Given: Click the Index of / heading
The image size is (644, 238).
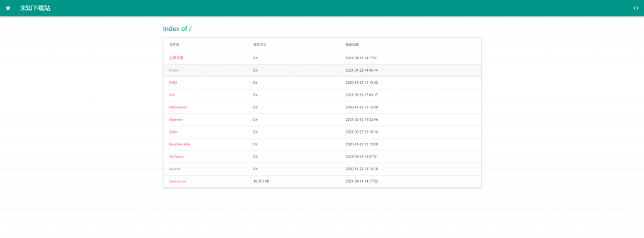Looking at the screenshot, I should pyautogui.click(x=177, y=29).
